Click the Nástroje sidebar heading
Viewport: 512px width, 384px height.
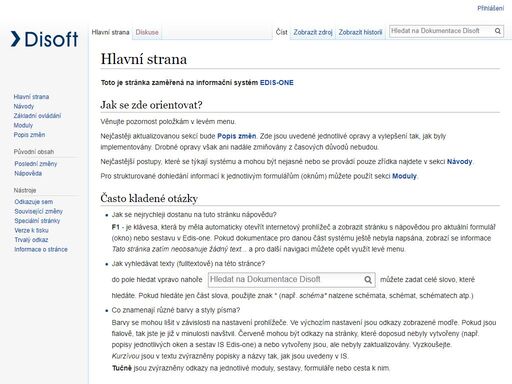tap(25, 190)
